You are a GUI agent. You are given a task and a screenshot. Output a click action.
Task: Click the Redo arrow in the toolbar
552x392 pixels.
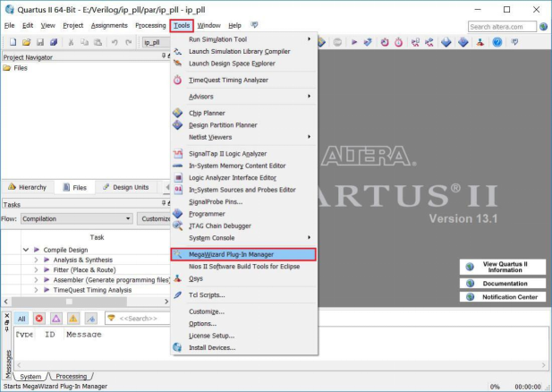pos(129,42)
